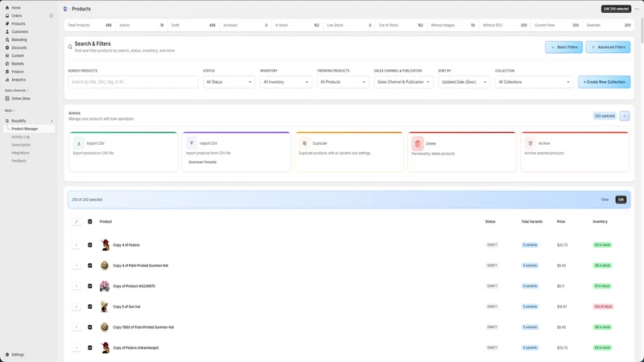This screenshot has width=644, height=362.
Task: Open Analytics chart icon in sidebar
Action: [7, 80]
